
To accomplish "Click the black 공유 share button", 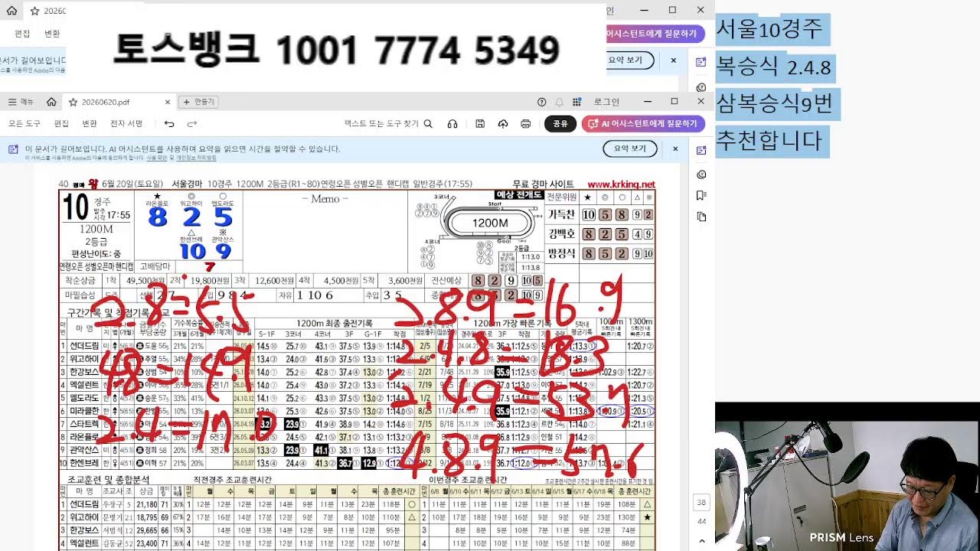I will coord(560,123).
